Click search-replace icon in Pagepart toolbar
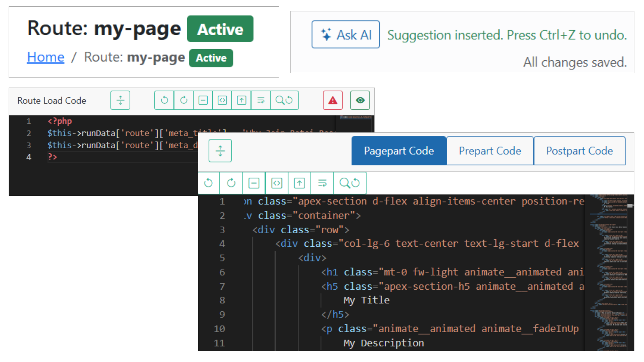644x362 pixels. pyautogui.click(x=350, y=183)
